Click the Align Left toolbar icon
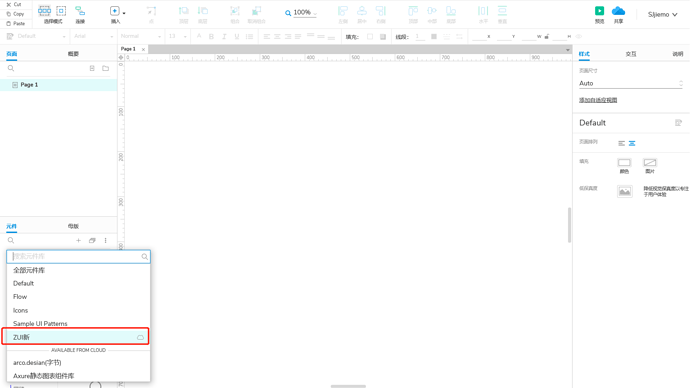Image resolution: width=690 pixels, height=388 pixels. coord(342,11)
